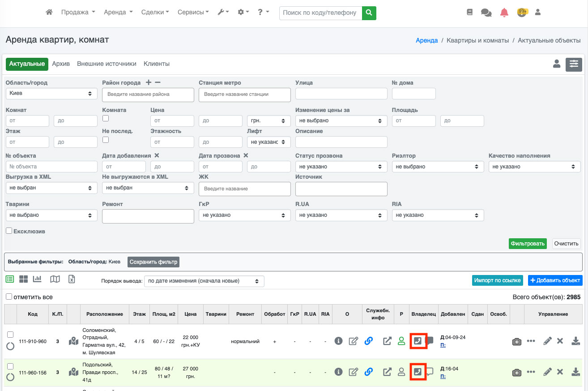Open the notifications bell icon

(504, 13)
